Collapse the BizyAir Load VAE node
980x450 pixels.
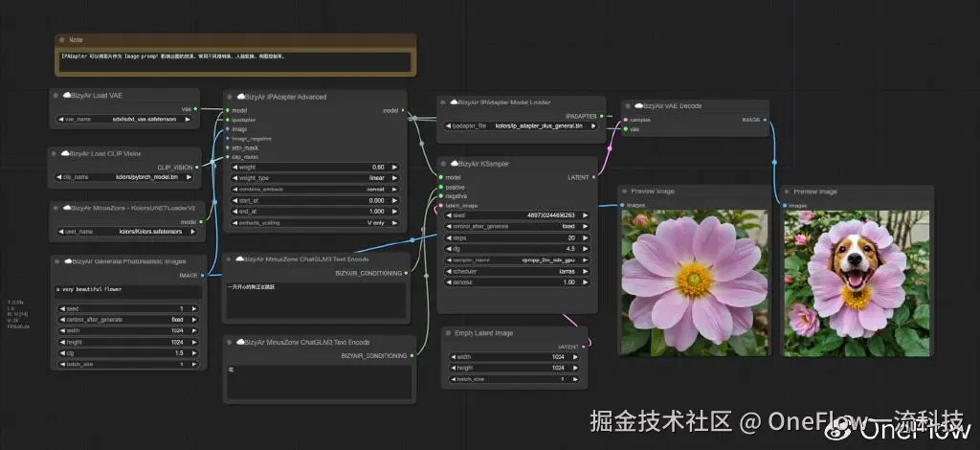point(56,95)
